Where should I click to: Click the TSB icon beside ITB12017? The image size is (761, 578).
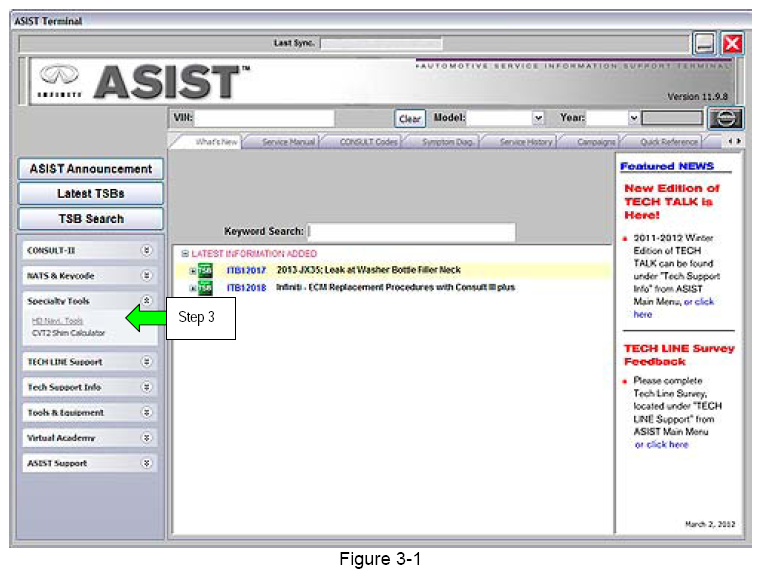(204, 271)
